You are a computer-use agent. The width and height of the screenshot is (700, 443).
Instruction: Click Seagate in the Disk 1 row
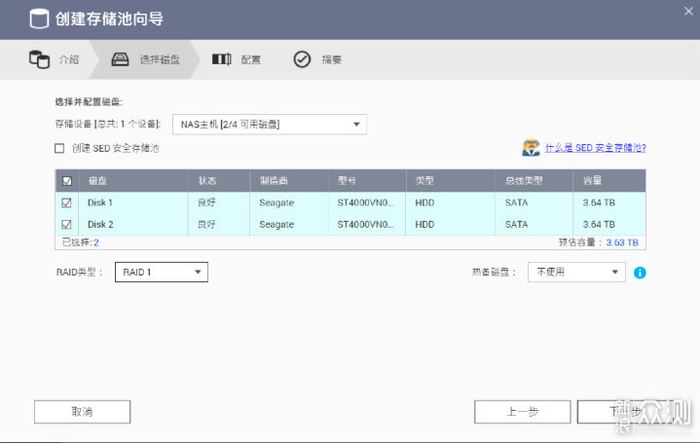click(277, 203)
